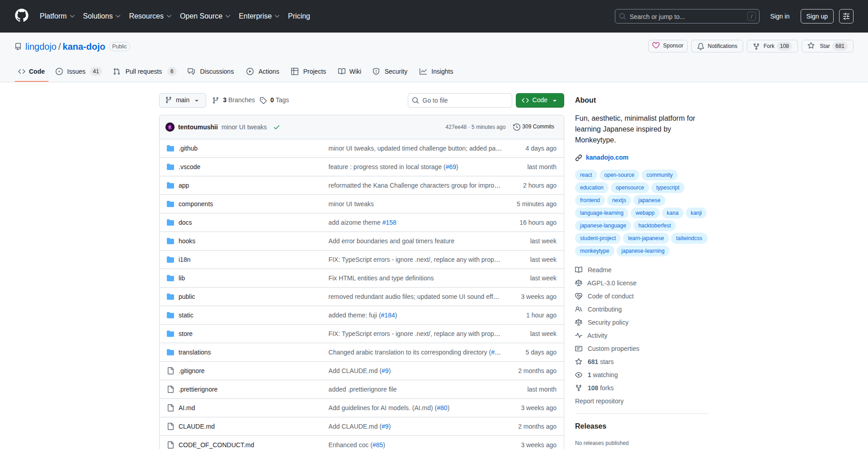Select the typescript topic tag
The height and width of the screenshot is (449, 868).
pos(667,188)
